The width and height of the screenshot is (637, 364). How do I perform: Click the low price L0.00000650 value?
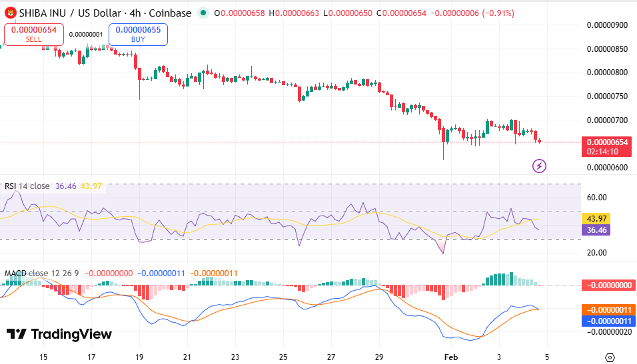tap(348, 13)
